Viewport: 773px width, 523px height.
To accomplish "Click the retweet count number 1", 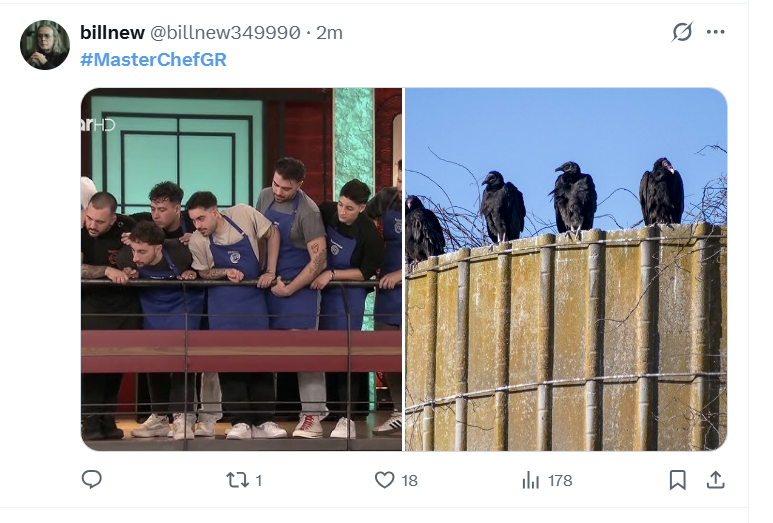I will tap(259, 481).
